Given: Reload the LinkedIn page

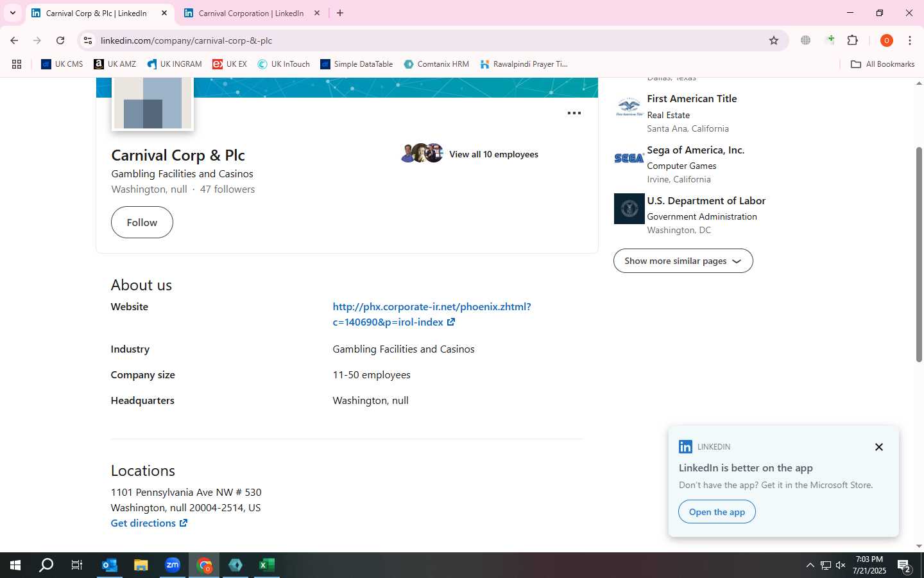Looking at the screenshot, I should [x=60, y=40].
